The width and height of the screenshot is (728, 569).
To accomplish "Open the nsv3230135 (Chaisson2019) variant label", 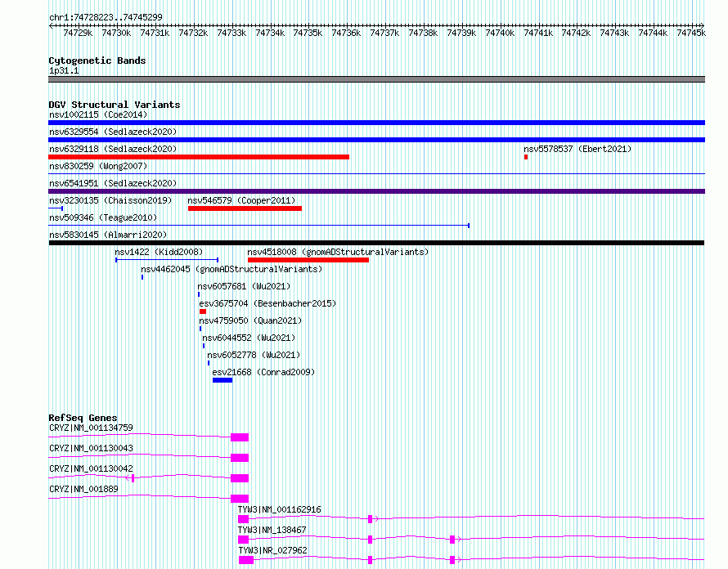I will click(x=110, y=200).
